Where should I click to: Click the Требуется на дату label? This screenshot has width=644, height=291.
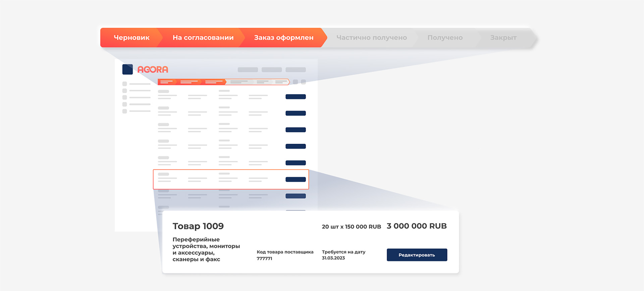point(343,252)
